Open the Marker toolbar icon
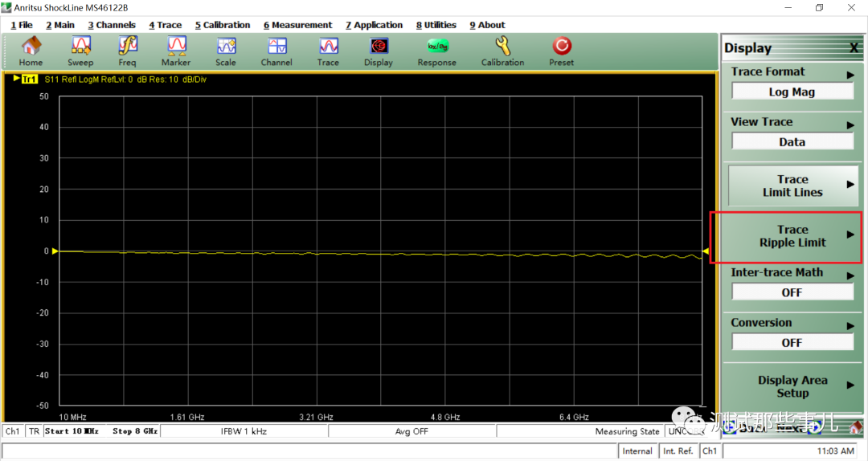The height and width of the screenshot is (461, 868). pos(176,51)
